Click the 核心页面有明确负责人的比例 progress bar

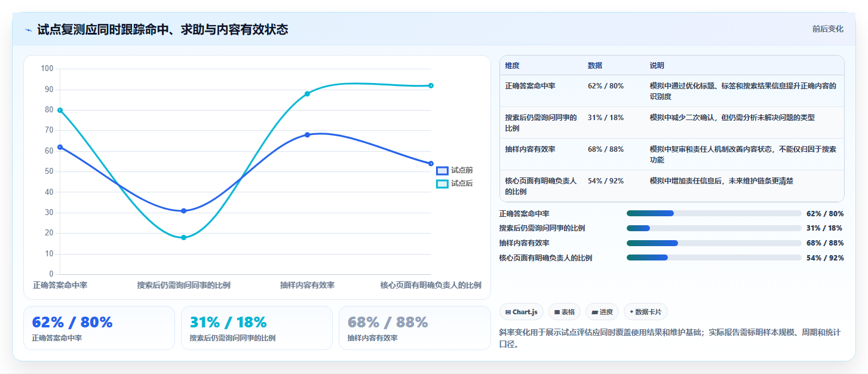click(714, 257)
